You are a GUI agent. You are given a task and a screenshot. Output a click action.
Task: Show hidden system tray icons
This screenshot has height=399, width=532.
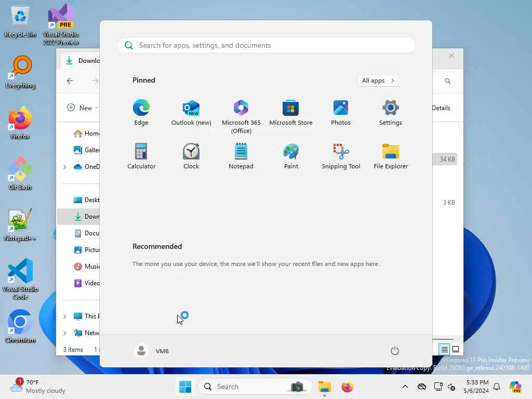[405, 387]
